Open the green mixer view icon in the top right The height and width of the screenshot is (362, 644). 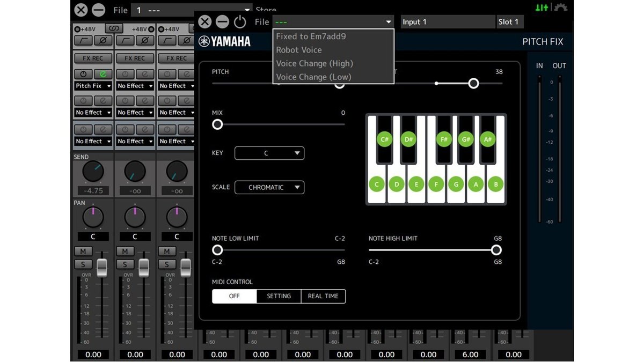(x=542, y=8)
